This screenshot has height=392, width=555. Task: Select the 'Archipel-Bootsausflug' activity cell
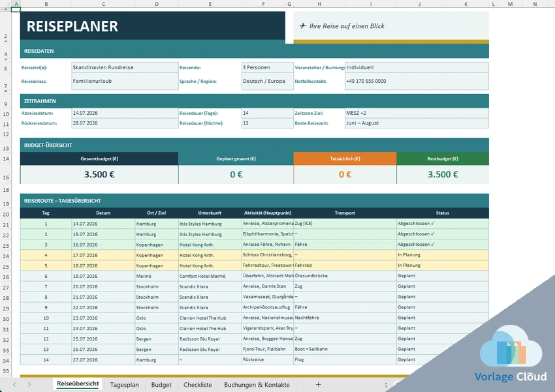(268, 307)
